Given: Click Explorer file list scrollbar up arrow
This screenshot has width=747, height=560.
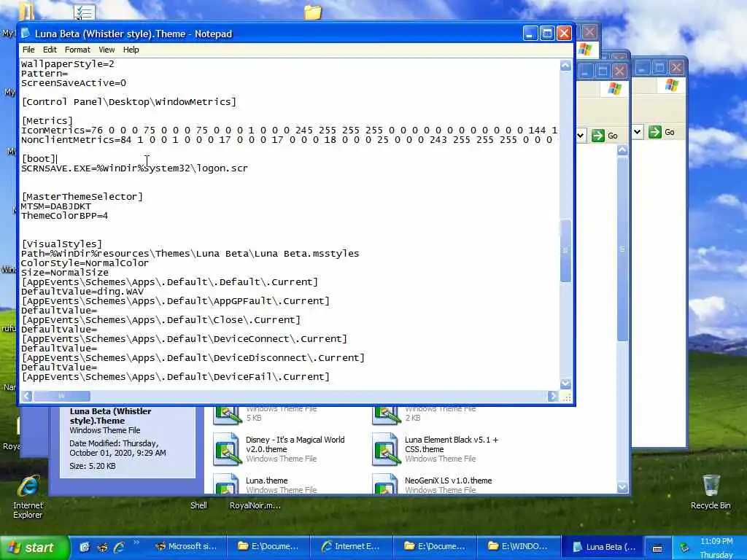Looking at the screenshot, I should pyautogui.click(x=622, y=150).
